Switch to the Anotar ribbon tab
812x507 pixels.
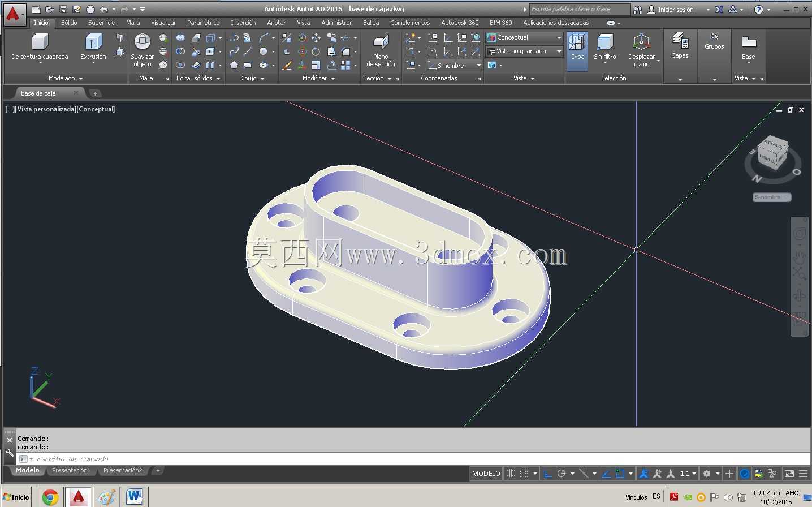[x=276, y=23]
